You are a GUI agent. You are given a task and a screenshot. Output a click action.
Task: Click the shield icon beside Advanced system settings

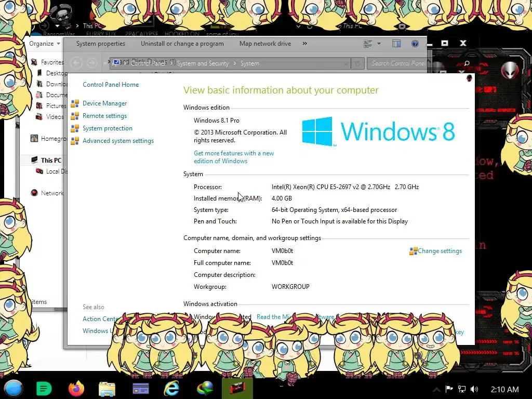pos(75,141)
